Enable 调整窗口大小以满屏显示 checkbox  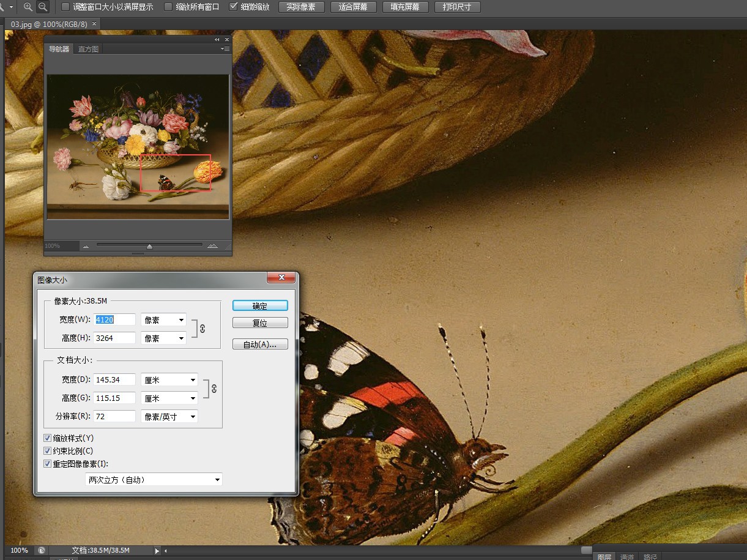pyautogui.click(x=65, y=7)
